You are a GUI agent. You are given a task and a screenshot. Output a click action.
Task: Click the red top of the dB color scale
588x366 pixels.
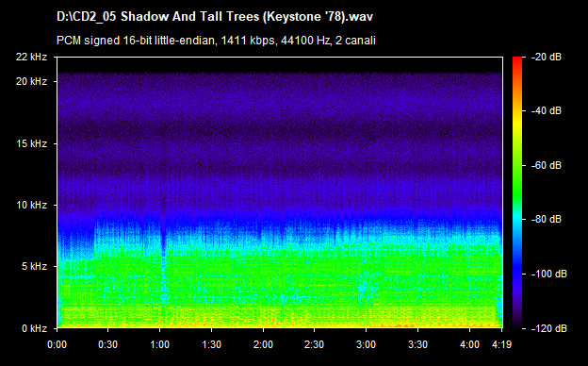coord(517,60)
